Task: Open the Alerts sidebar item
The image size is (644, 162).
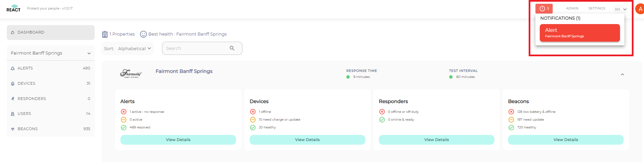Action: [x=51, y=68]
